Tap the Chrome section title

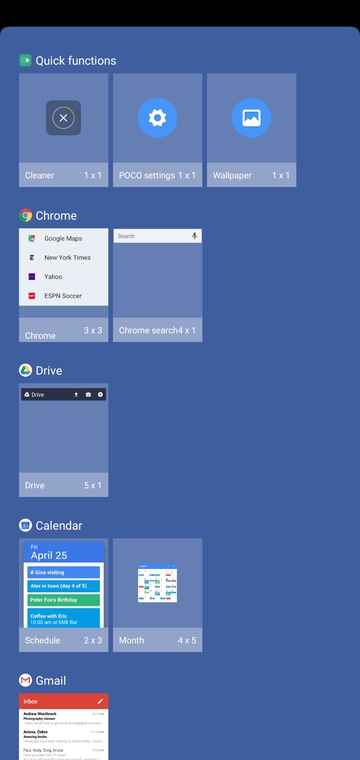pyautogui.click(x=56, y=216)
